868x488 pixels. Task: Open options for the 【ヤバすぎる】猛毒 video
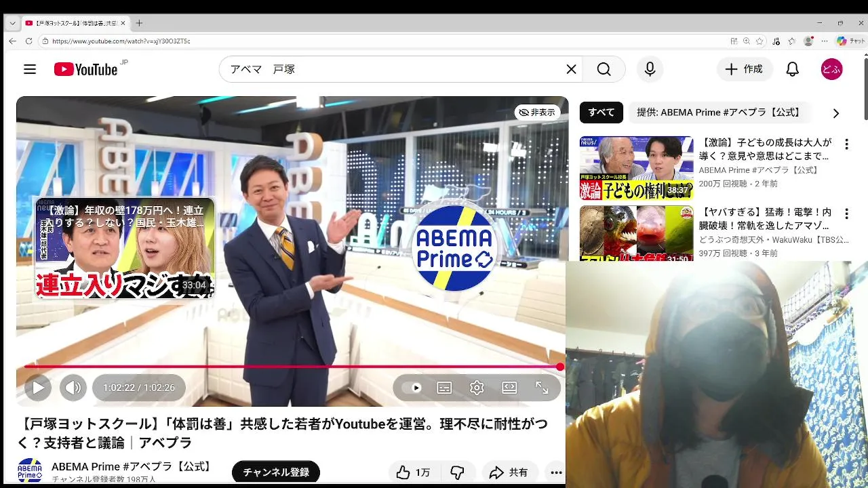[x=846, y=213]
